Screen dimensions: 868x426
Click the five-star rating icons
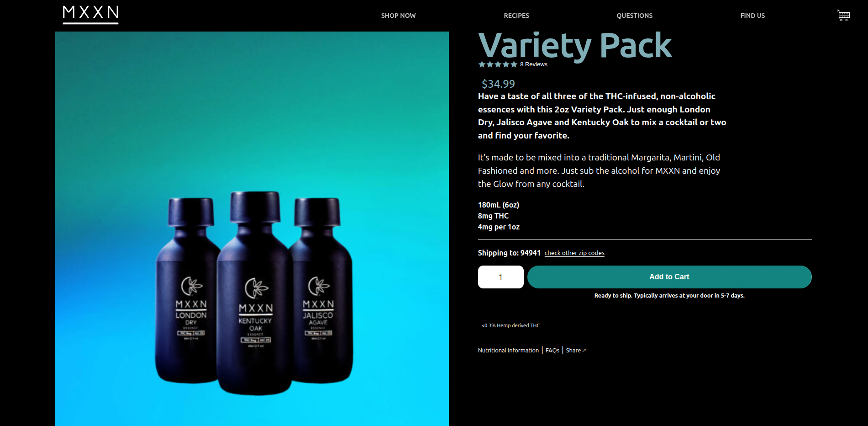pos(498,64)
